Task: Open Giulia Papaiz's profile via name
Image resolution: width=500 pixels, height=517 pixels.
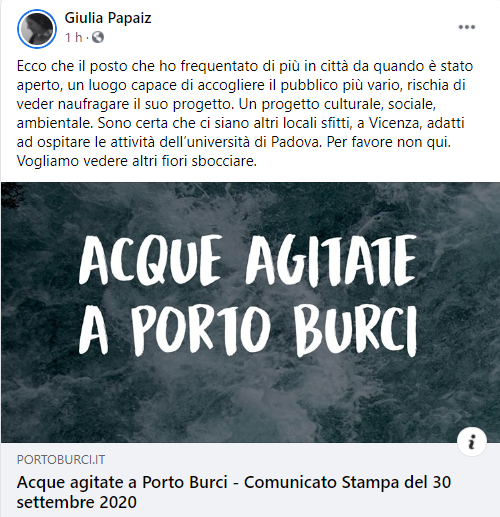Action: 108,18
